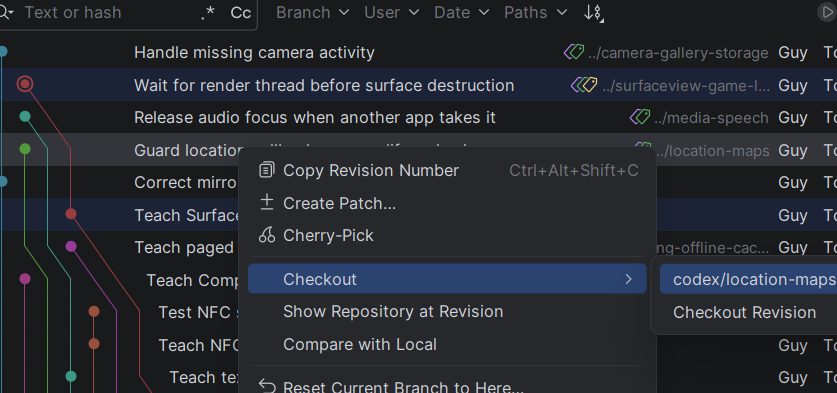
Task: Click the reset arrow icon
Action: click(x=266, y=386)
